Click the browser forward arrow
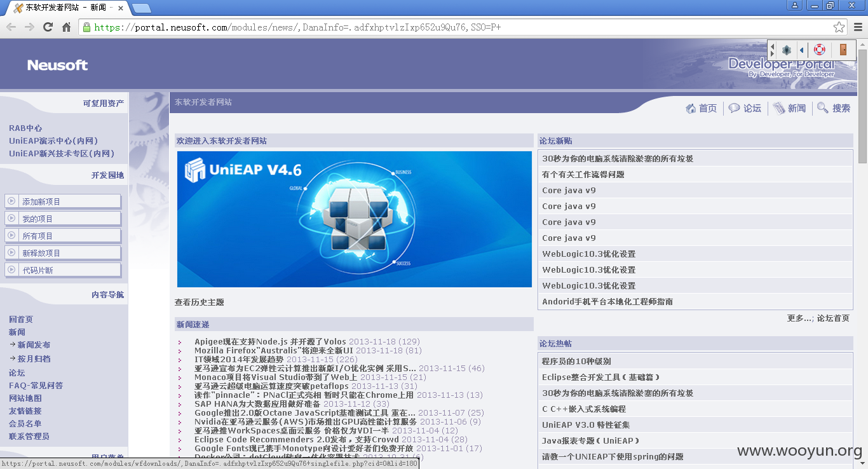868x469 pixels. click(29, 27)
